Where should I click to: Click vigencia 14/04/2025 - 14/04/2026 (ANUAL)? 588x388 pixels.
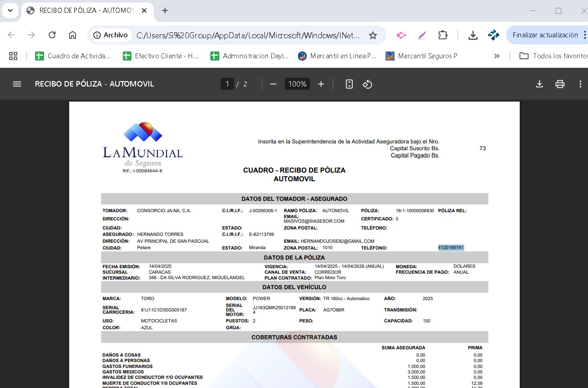(x=349, y=266)
